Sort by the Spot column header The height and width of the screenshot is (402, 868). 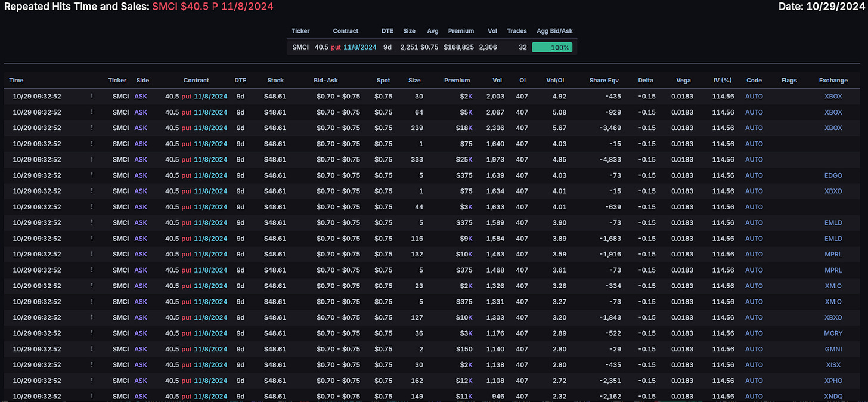pyautogui.click(x=383, y=80)
